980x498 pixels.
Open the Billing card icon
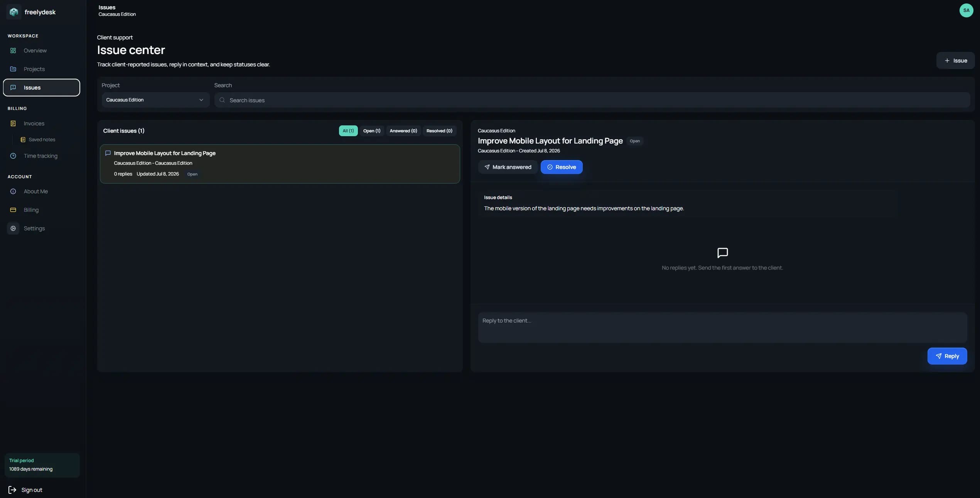(x=13, y=210)
